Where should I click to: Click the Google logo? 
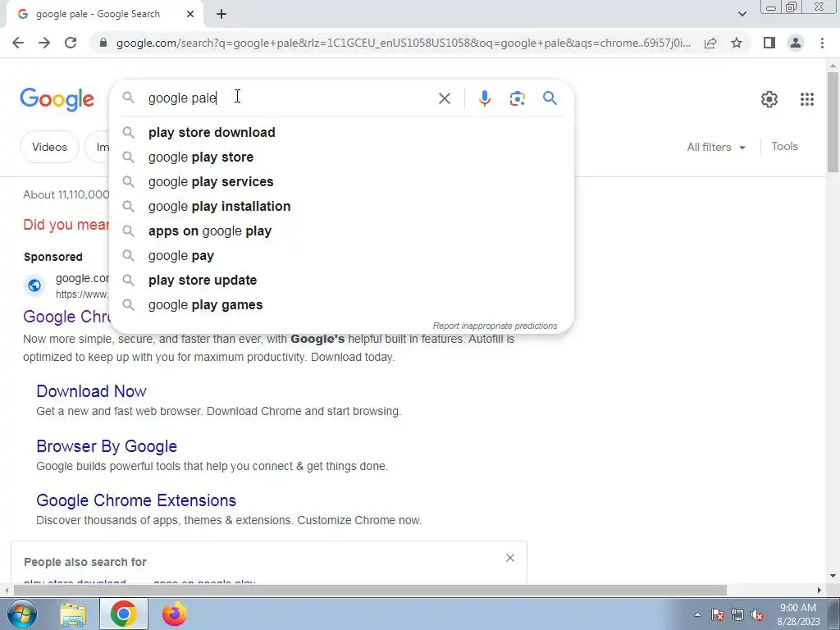click(57, 99)
